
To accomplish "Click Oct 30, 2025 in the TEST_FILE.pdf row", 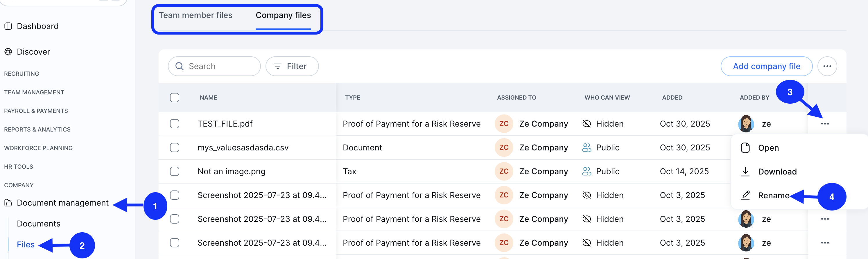I will (x=685, y=124).
